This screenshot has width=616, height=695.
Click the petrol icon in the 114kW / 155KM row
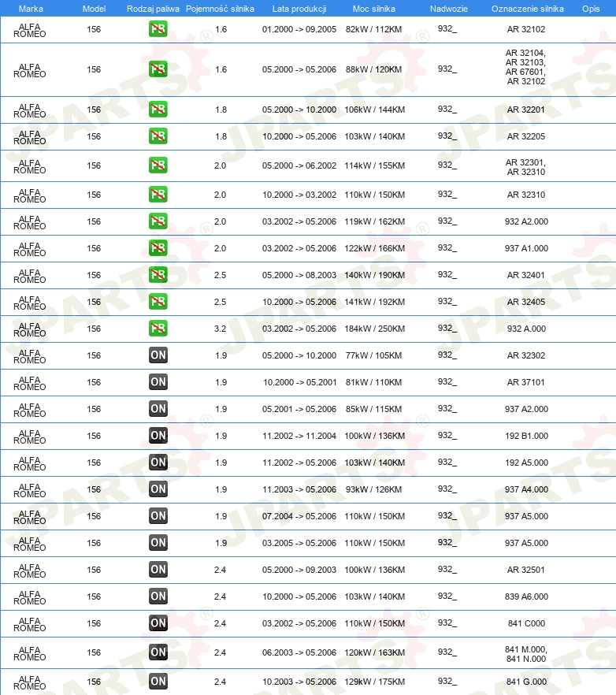pyautogui.click(x=158, y=165)
